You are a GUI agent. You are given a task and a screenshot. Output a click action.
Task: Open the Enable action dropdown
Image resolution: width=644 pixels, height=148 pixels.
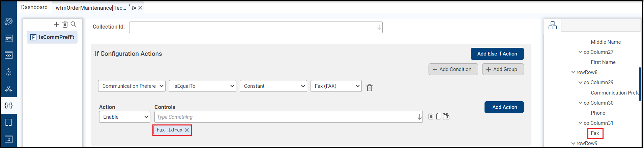tap(124, 117)
